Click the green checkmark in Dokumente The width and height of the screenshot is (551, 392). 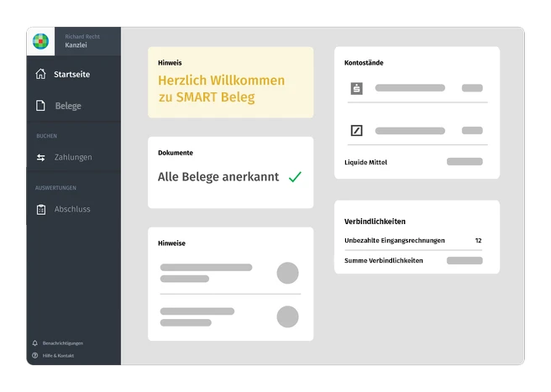(295, 177)
